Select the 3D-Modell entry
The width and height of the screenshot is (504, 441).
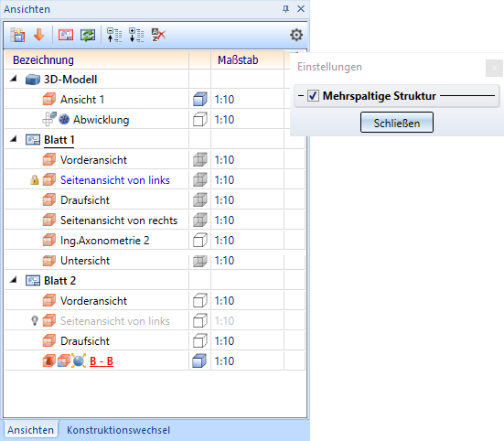coord(70,80)
